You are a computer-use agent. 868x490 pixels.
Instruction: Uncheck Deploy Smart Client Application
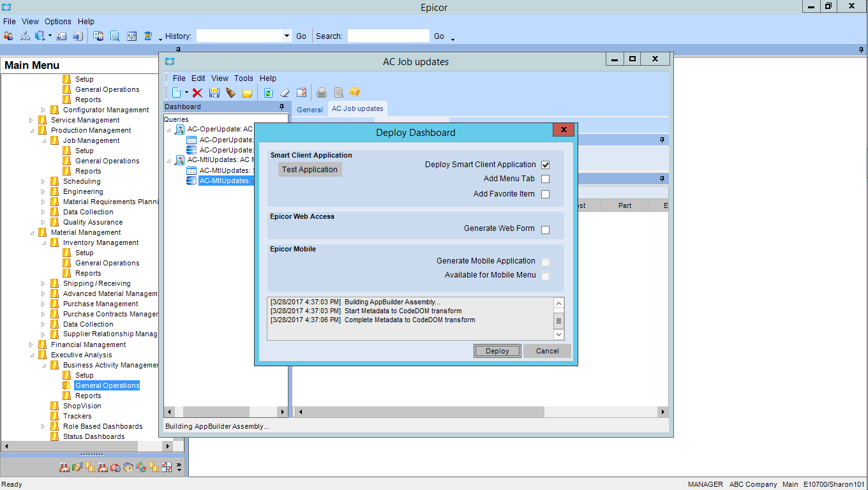point(545,165)
